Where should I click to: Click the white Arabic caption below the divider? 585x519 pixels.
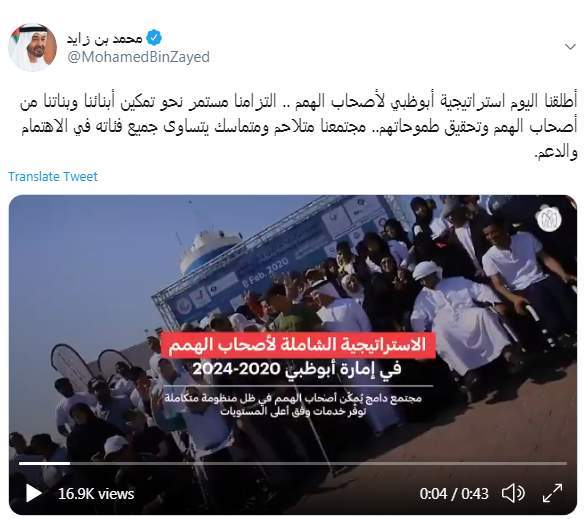(x=293, y=404)
